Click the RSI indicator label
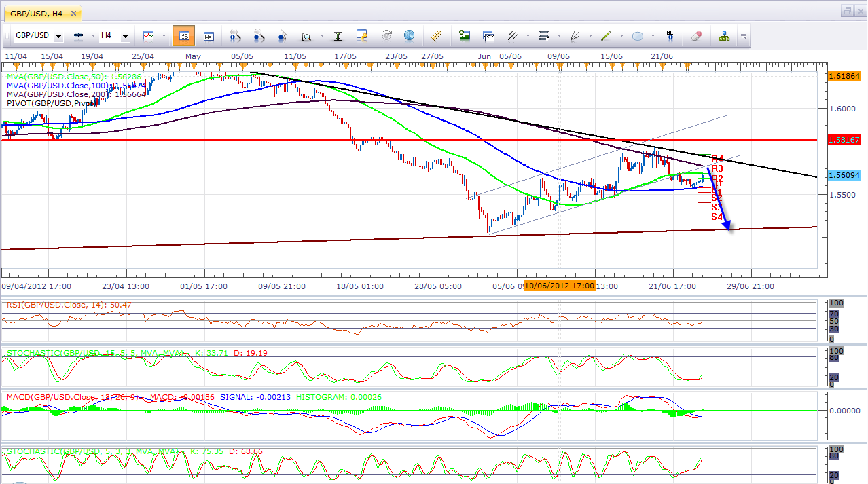The image size is (868, 484). click(69, 305)
